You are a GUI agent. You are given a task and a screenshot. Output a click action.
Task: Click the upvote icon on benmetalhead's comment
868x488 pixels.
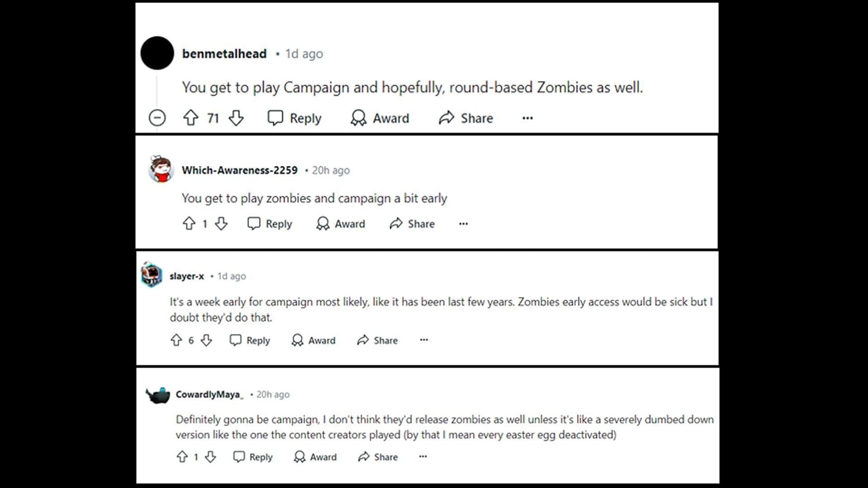click(190, 118)
